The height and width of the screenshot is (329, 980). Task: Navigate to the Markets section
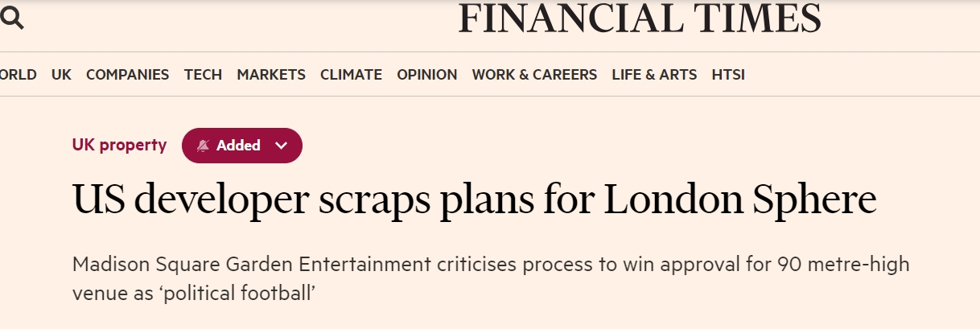point(271,75)
